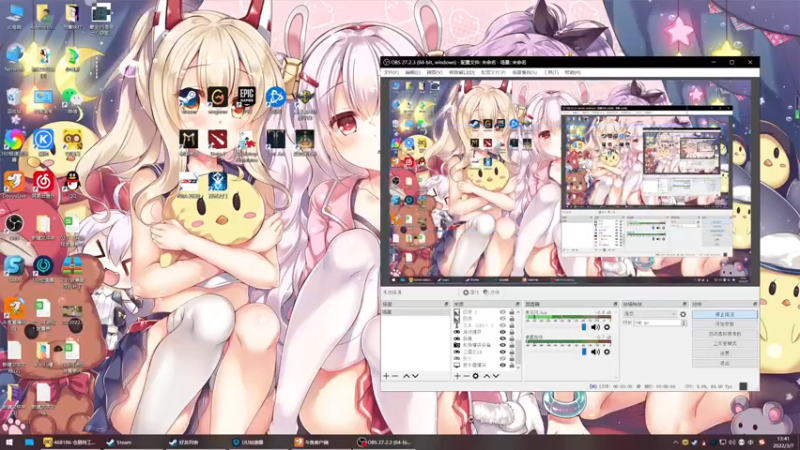Screen dimensions: 800x450
Task: Select the Dota 2 desktop shortcut
Action: (x=218, y=143)
